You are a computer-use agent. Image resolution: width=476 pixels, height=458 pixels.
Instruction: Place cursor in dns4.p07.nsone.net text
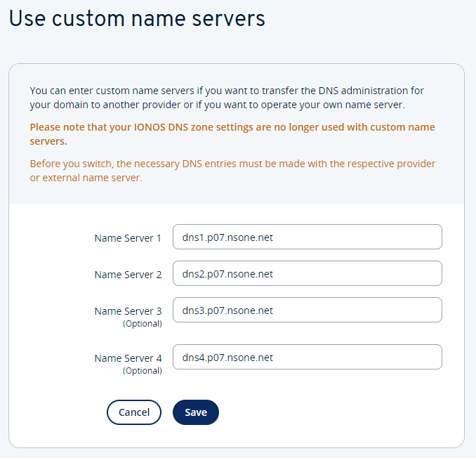[x=227, y=358]
